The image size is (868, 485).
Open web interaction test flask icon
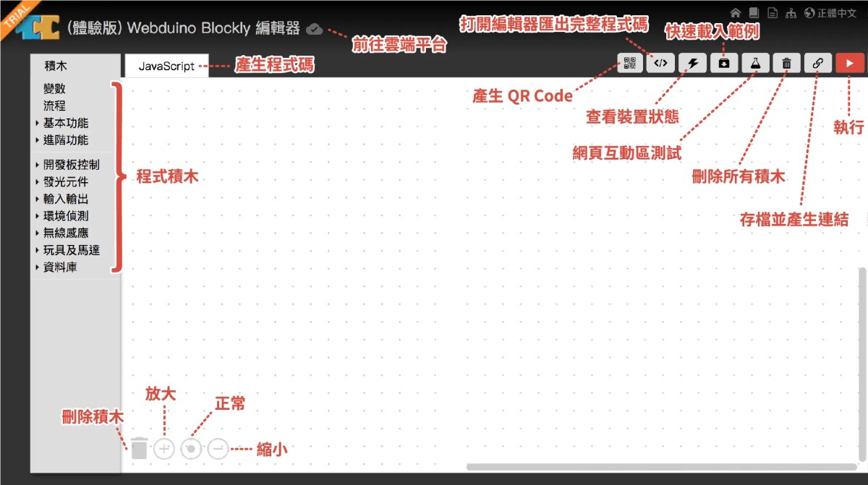coord(755,63)
